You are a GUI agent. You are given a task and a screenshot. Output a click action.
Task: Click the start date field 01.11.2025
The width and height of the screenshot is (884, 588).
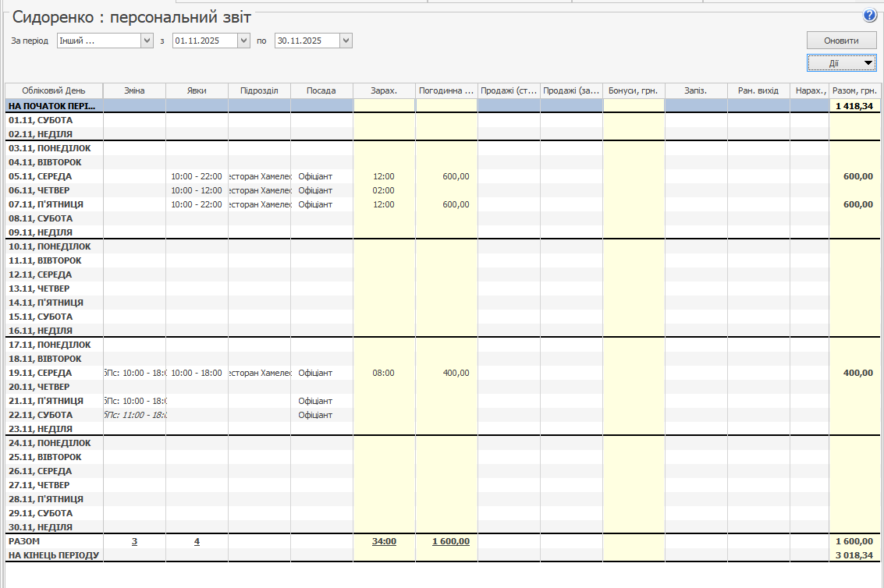(204, 41)
